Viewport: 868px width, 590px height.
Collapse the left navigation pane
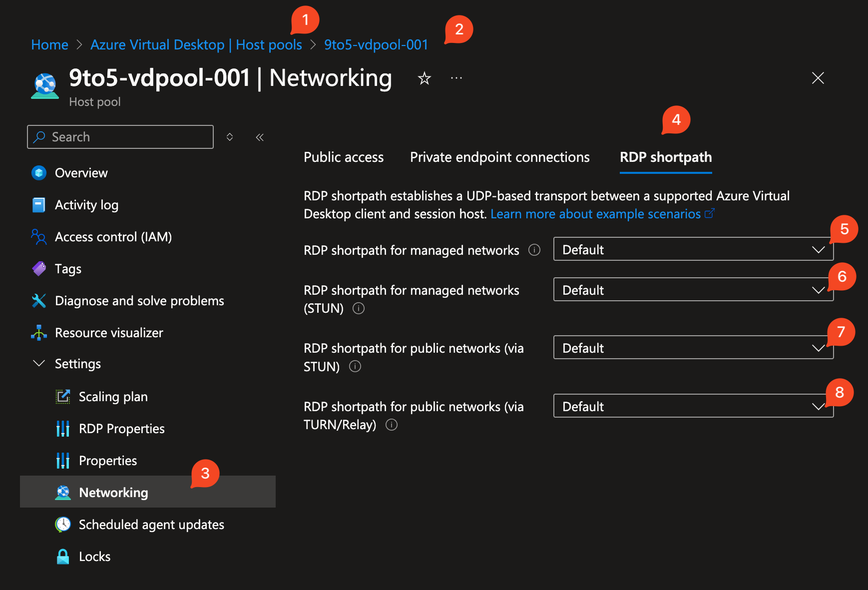(x=259, y=137)
